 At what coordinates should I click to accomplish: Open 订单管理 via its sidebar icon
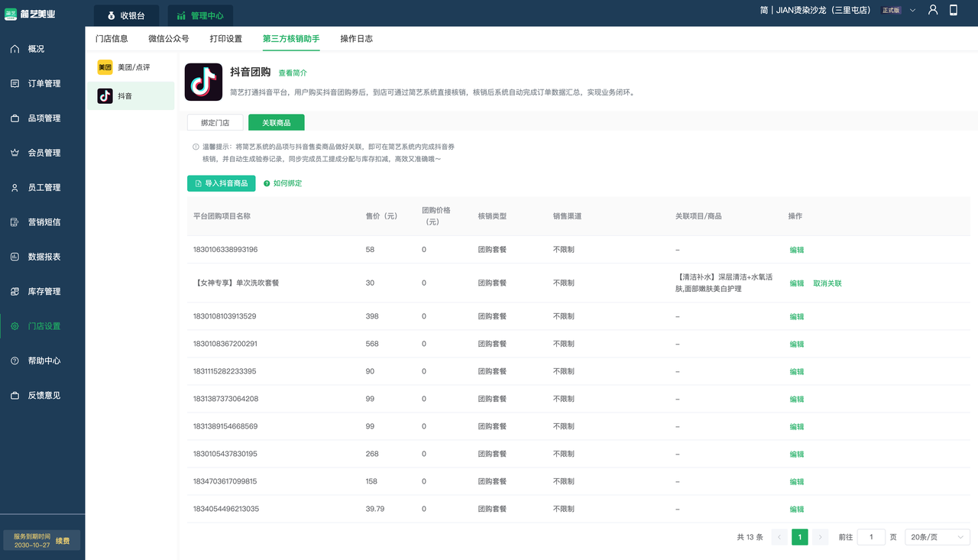(15, 83)
